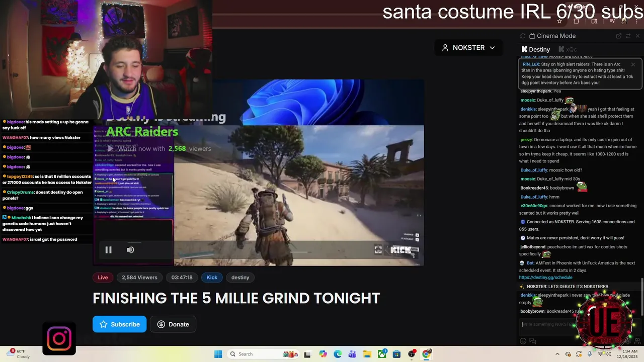
Task: Click the stream title 'FINISHING THE 5 MILLIE GRIND TONIGHT'
Action: pyautogui.click(x=236, y=298)
